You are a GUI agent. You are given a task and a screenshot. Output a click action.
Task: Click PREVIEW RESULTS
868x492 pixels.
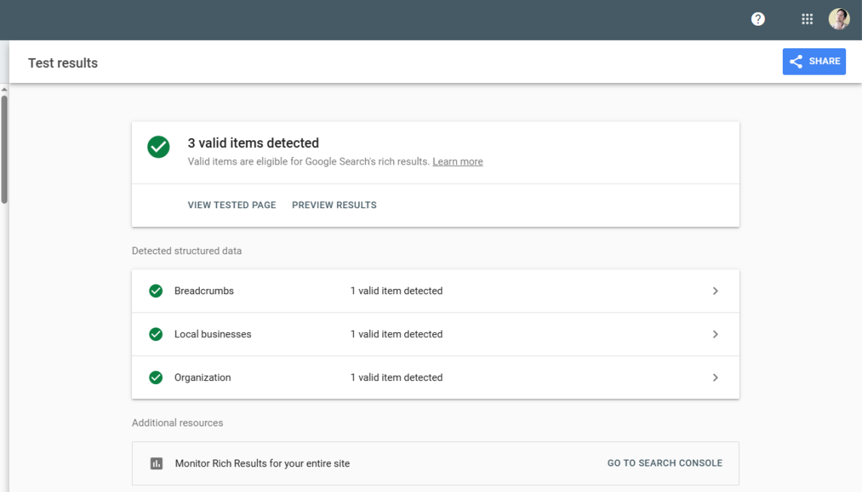[x=334, y=205]
